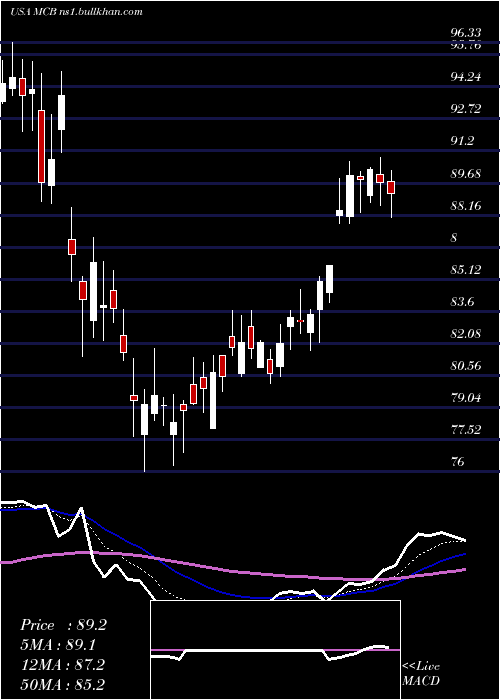This screenshot has width=500, height=700.
Task: Select the 94.24 price axis label
Action: (466, 77)
